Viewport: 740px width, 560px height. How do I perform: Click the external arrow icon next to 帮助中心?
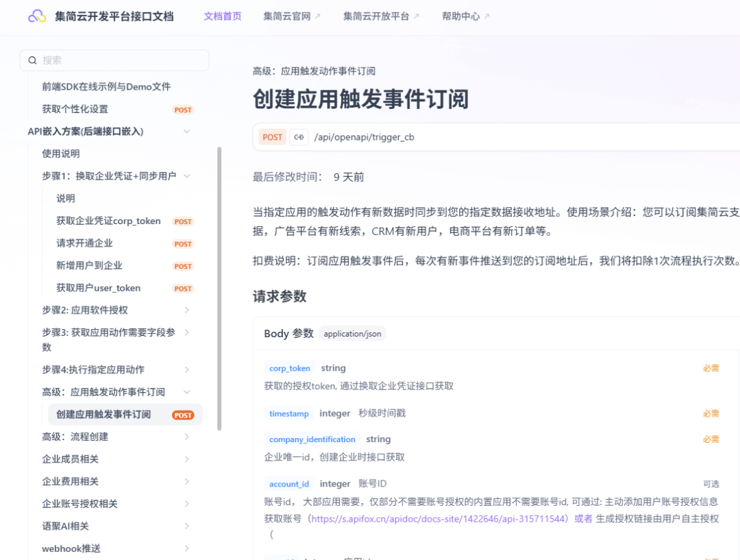487,16
